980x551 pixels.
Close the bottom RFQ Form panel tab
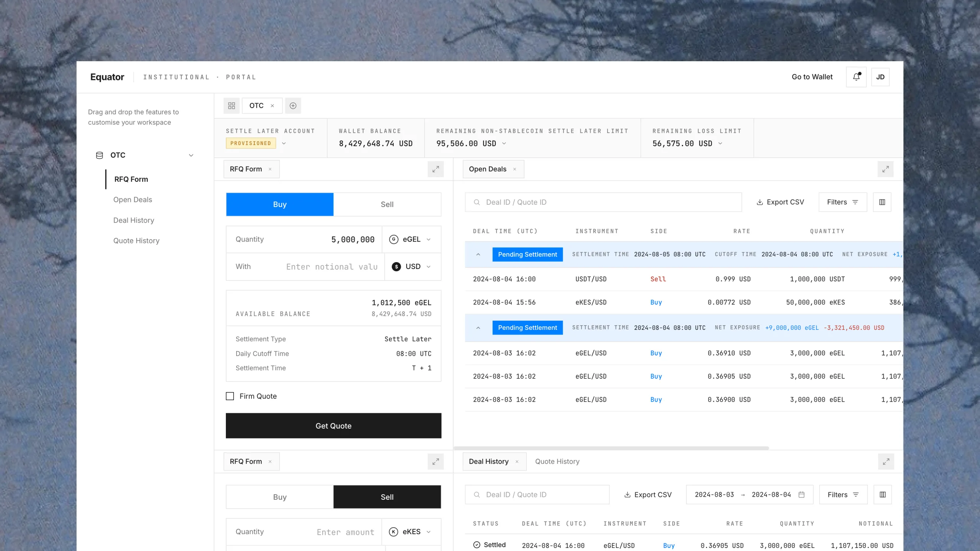[x=270, y=461]
